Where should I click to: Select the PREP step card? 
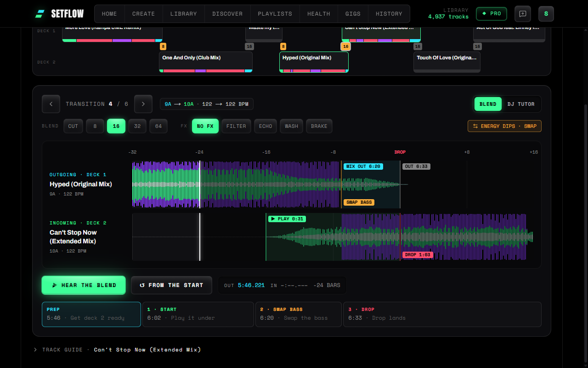91,314
